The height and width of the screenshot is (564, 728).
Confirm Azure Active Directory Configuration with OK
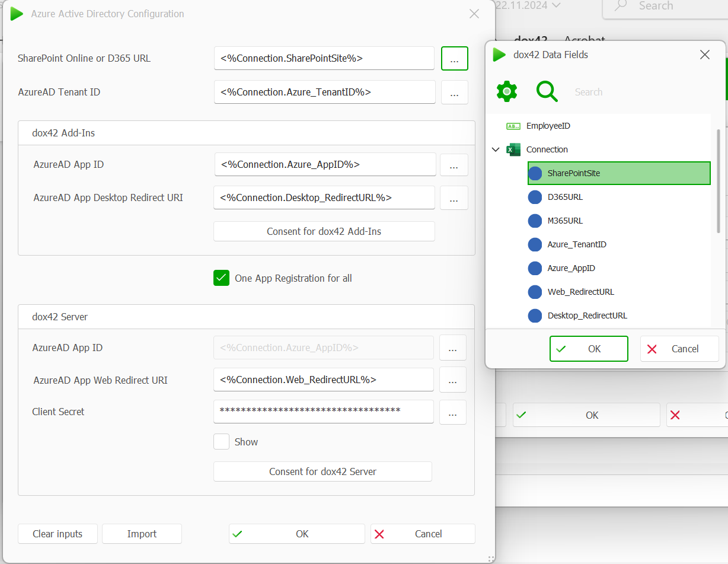coord(297,534)
